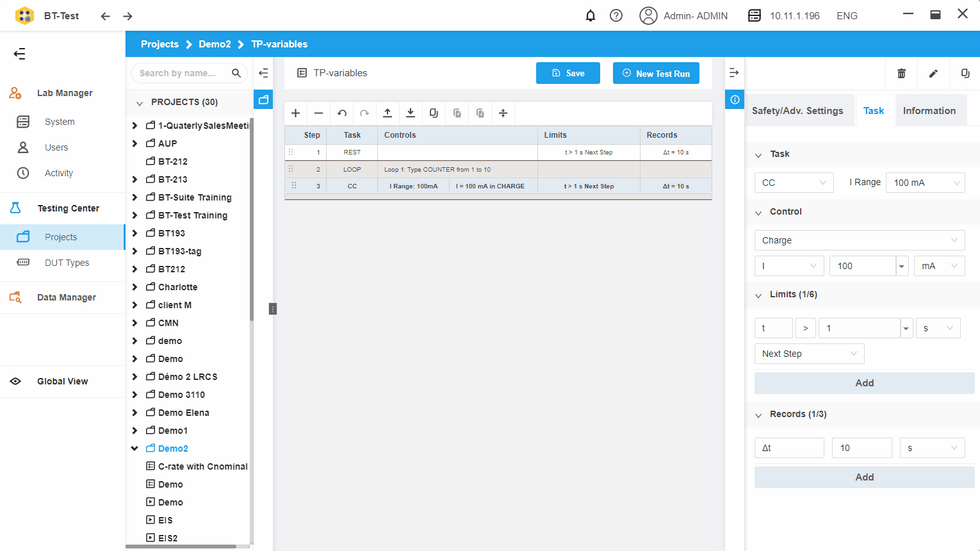Open the Safety/Adv. Settings tab
Screen dimensions: 980x551
(x=797, y=111)
